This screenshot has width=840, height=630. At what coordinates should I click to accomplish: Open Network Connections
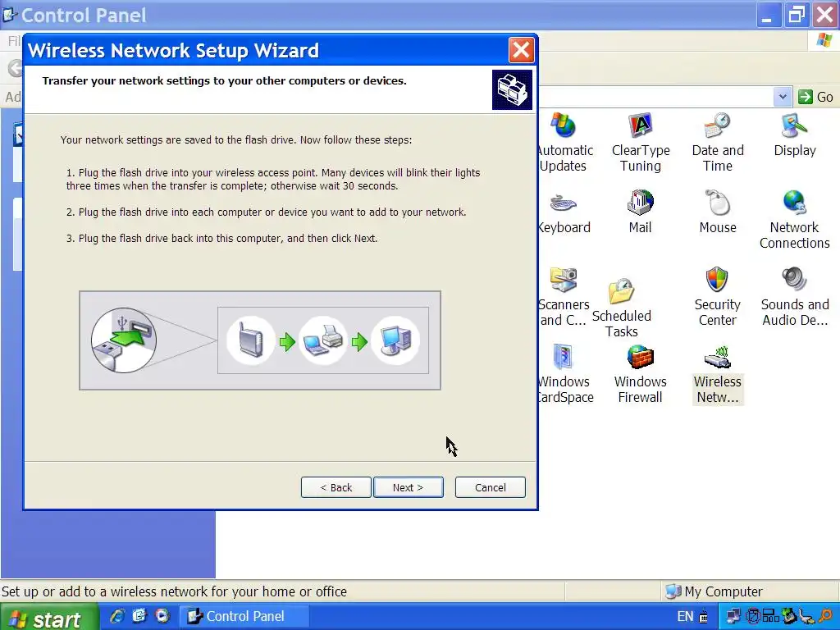pyautogui.click(x=794, y=220)
